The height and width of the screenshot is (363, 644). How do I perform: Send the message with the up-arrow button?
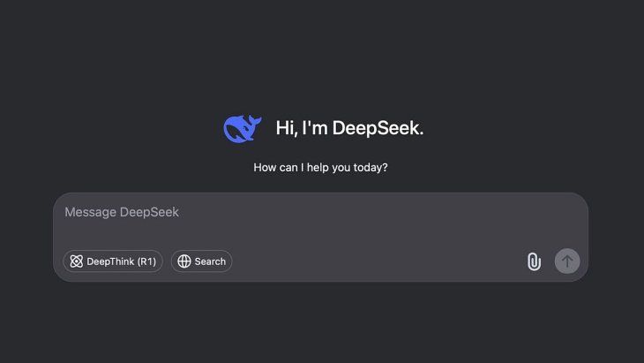click(566, 261)
